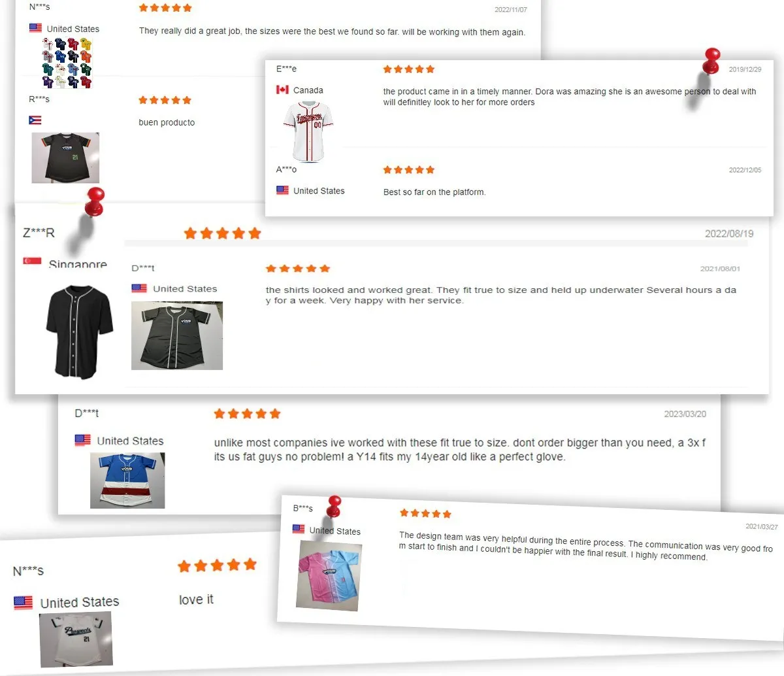Open the multi-color jerseys grid photo
The width and height of the screenshot is (784, 676).
click(x=67, y=63)
